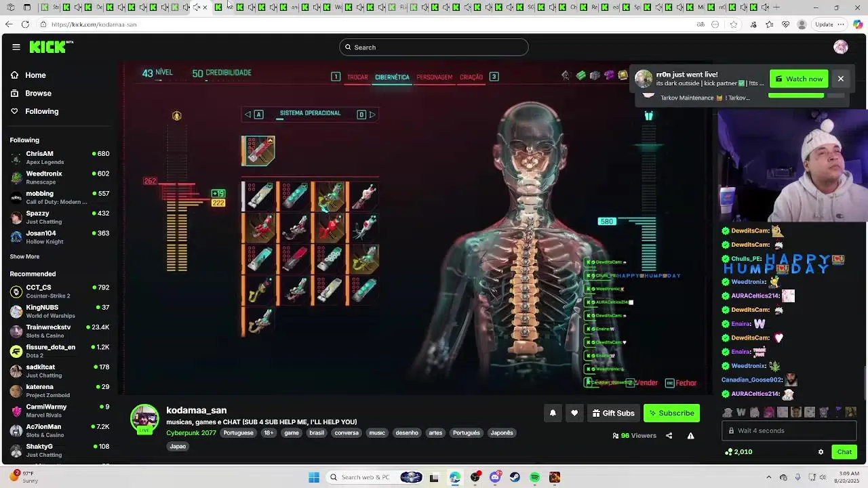The height and width of the screenshot is (488, 868).
Task: Open Task View on the taskbar
Action: tap(434, 477)
